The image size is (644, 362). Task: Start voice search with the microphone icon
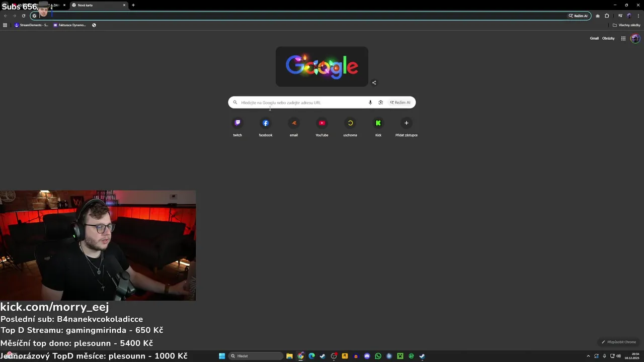[370, 103]
